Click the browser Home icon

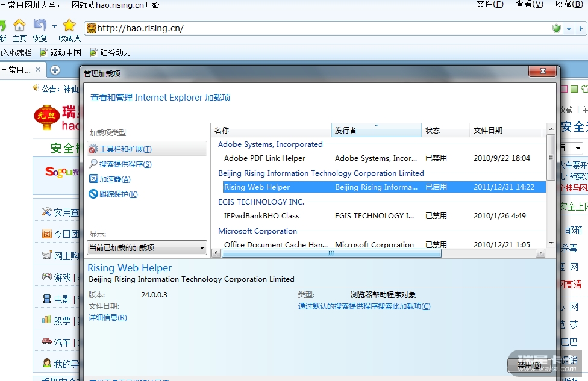point(19,25)
